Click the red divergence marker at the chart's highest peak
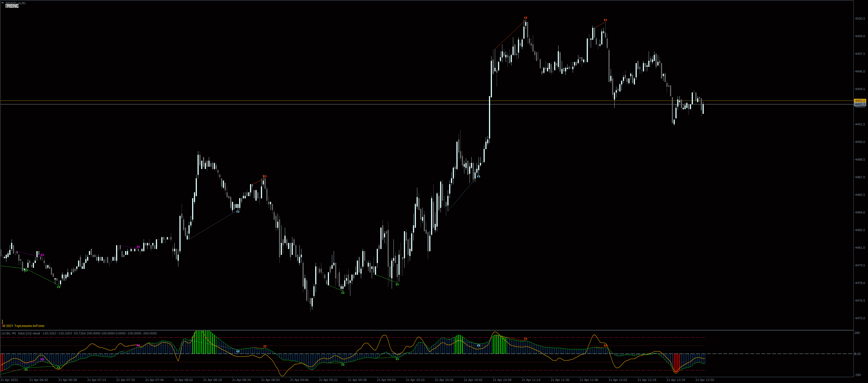 click(526, 17)
